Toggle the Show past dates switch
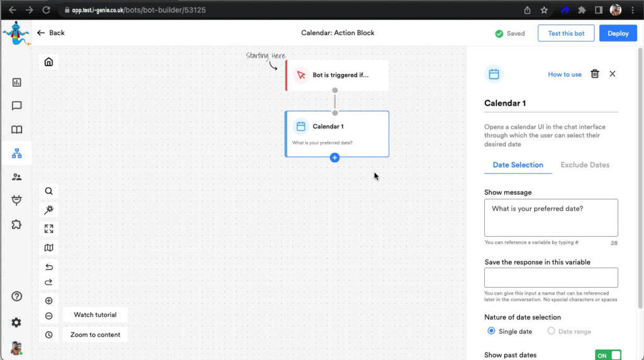Viewport: 644px width, 360px height. click(608, 355)
